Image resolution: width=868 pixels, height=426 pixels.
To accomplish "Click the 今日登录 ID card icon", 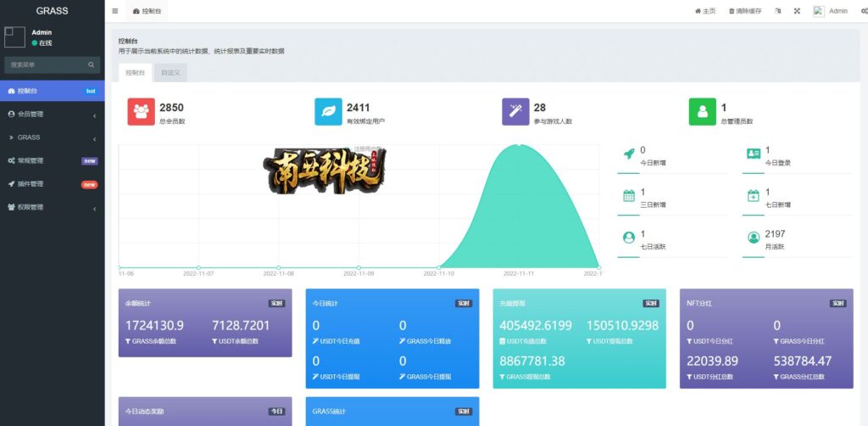I will coord(754,154).
